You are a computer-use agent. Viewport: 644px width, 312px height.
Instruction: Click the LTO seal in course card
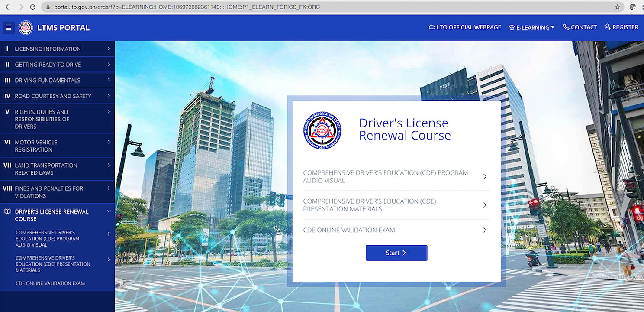pyautogui.click(x=322, y=130)
